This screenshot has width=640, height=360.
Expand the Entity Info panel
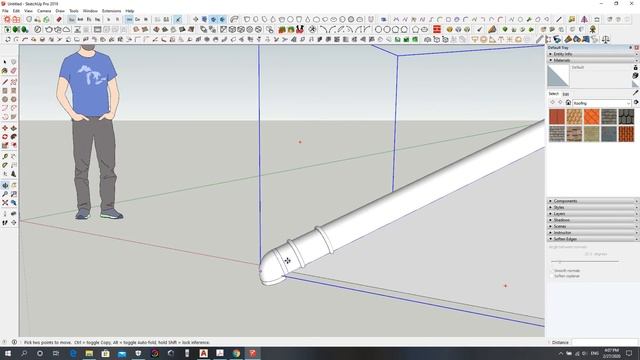click(x=593, y=54)
